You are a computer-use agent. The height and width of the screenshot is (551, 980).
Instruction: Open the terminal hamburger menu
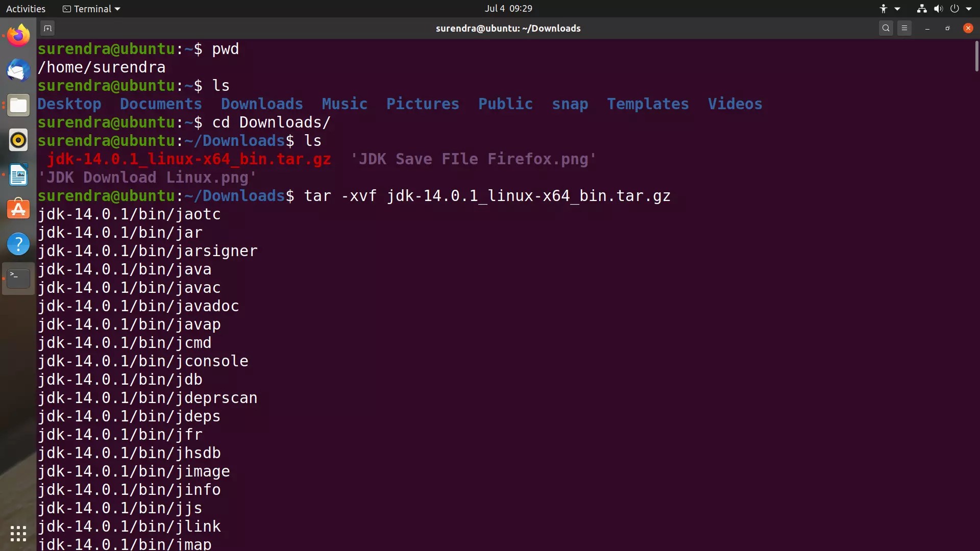pos(904,29)
